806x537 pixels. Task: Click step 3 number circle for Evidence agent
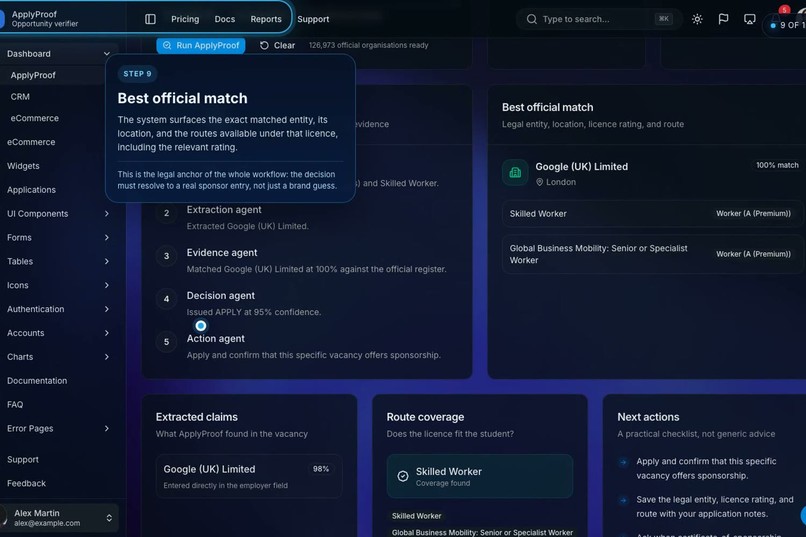[166, 256]
